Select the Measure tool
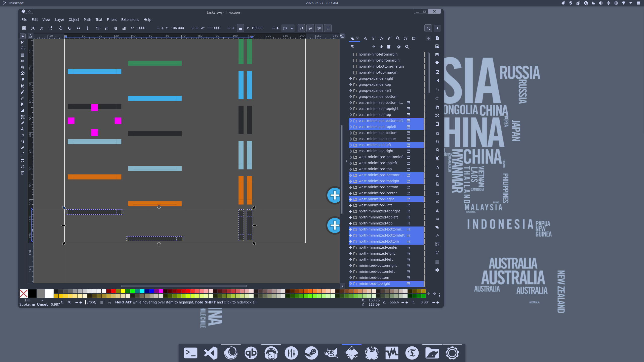Viewport: 644px width, 362px height. click(23, 160)
